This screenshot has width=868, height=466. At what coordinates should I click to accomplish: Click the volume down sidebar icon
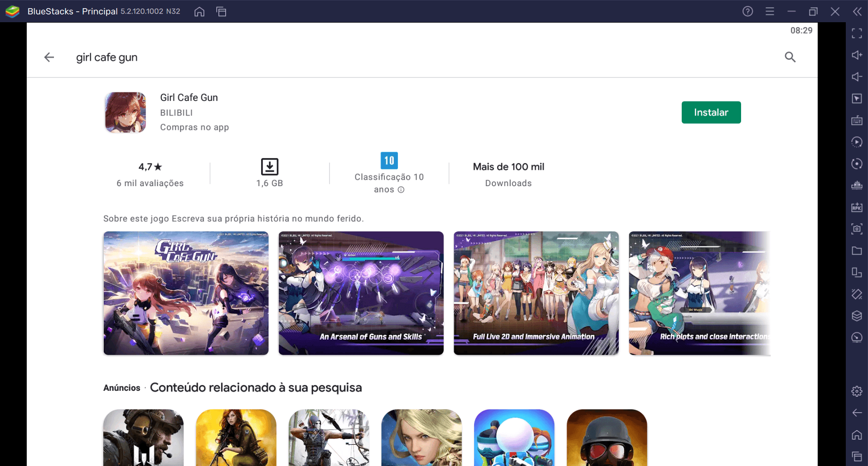[x=857, y=77]
